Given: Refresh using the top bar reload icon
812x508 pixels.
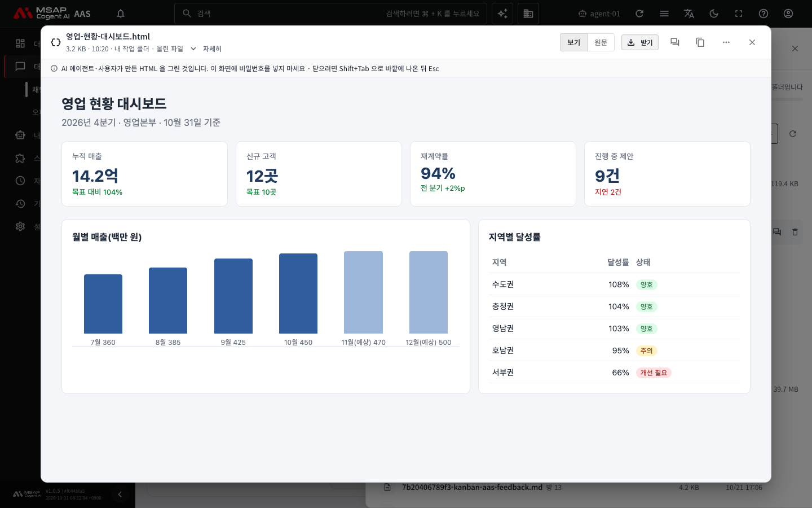Looking at the screenshot, I should coord(639,14).
